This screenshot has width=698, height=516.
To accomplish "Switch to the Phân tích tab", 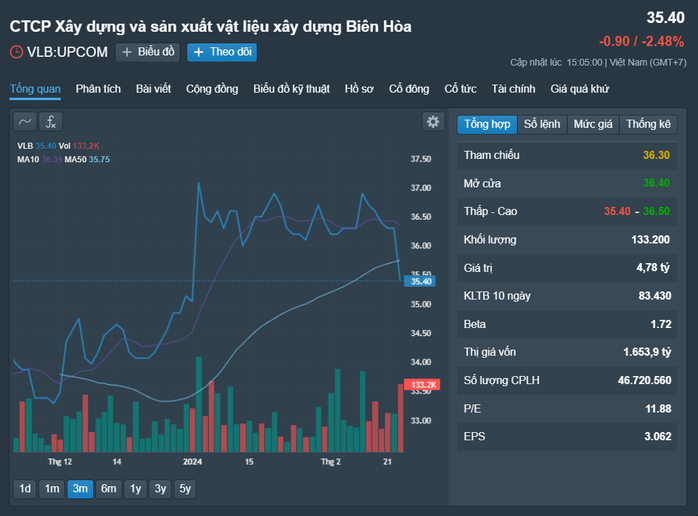I will click(98, 89).
